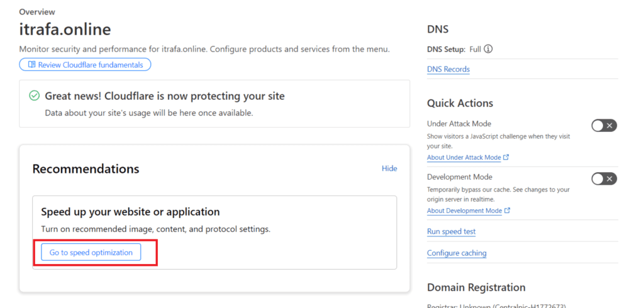Screen dimensions: 644x308
Task: Hide the Recommendations panel
Action: (x=389, y=168)
